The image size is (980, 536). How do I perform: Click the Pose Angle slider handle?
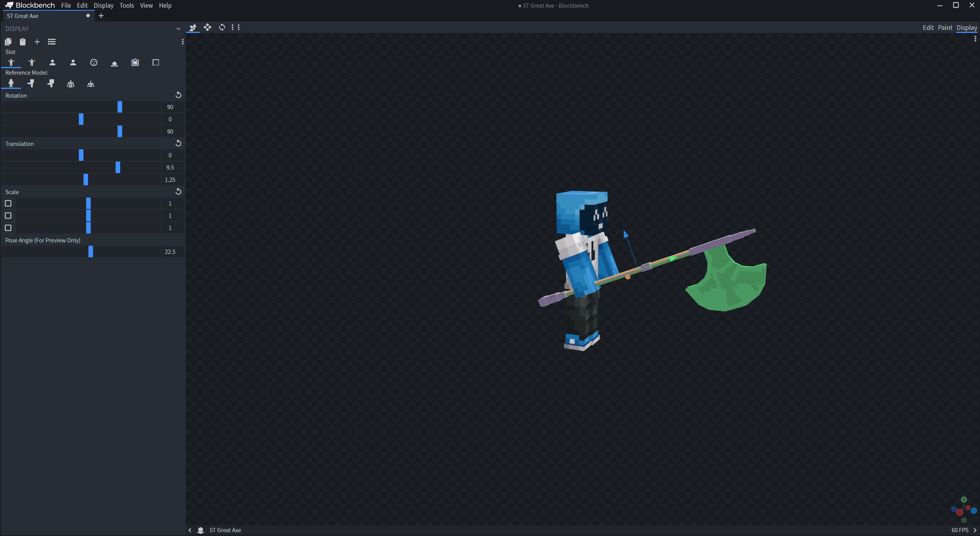(x=91, y=252)
